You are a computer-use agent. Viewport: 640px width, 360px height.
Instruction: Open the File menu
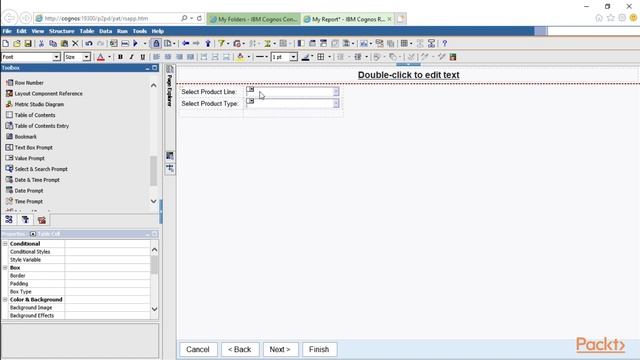tap(7, 31)
